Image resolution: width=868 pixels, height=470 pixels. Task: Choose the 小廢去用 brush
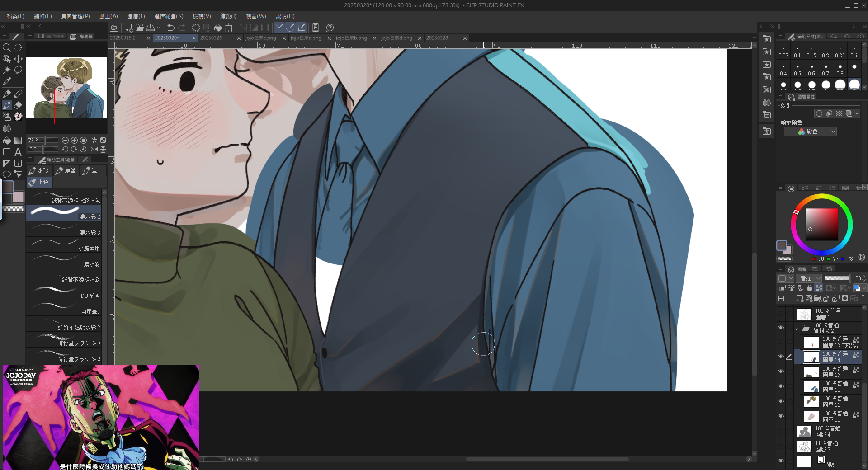pos(64,244)
